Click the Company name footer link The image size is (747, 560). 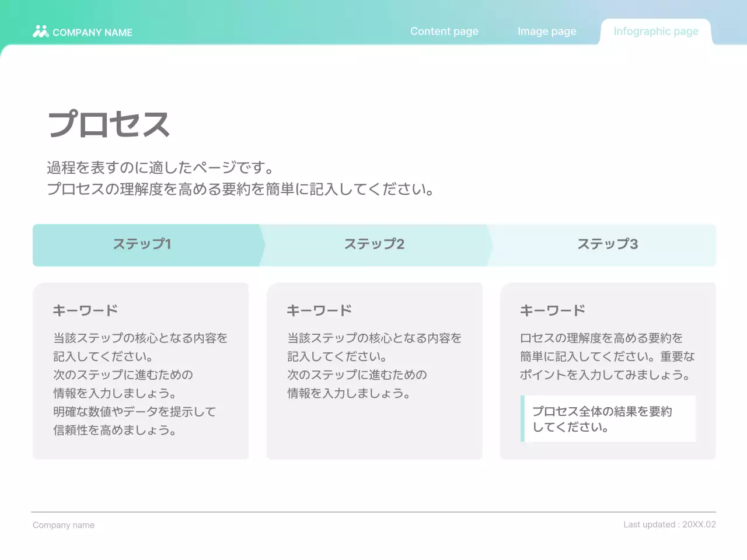pyautogui.click(x=64, y=524)
